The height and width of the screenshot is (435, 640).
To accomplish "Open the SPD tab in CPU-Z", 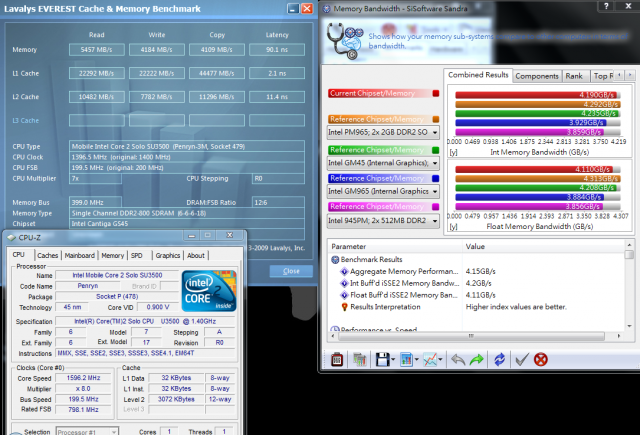I will 137,255.
